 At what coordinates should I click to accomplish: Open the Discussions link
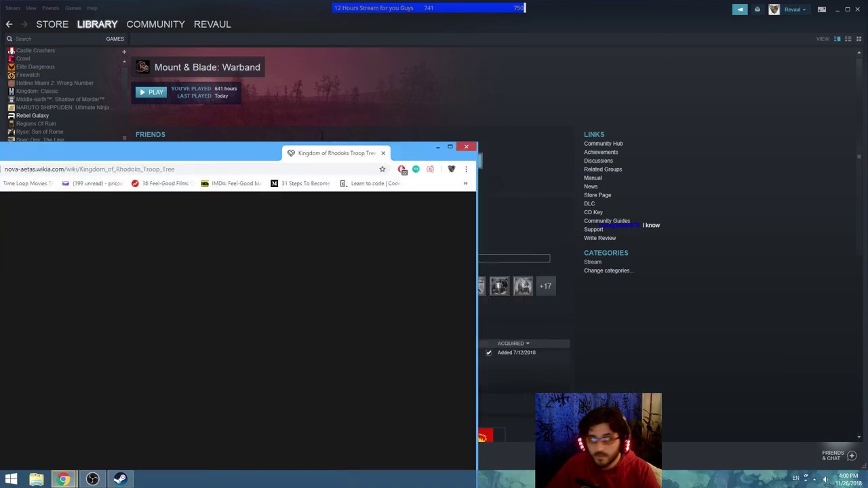598,161
